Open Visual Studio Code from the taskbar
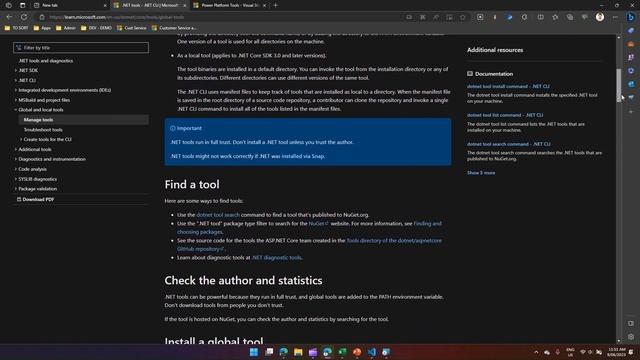 point(371,352)
